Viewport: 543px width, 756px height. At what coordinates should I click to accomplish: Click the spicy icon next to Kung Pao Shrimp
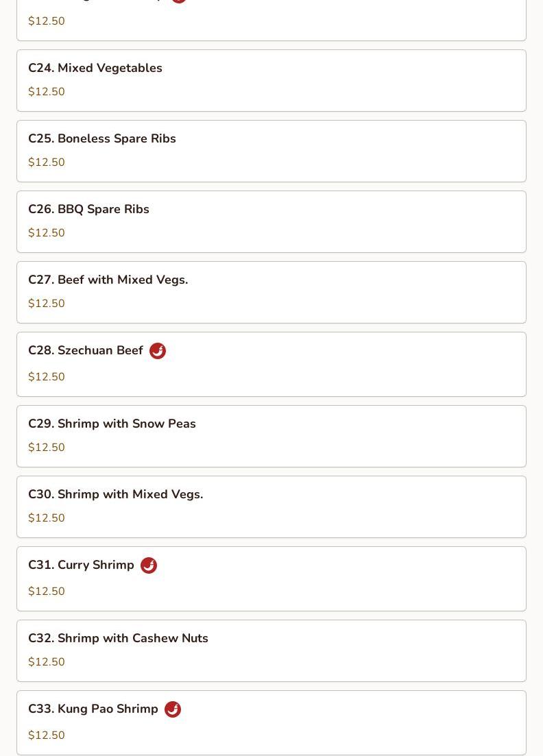point(173,709)
